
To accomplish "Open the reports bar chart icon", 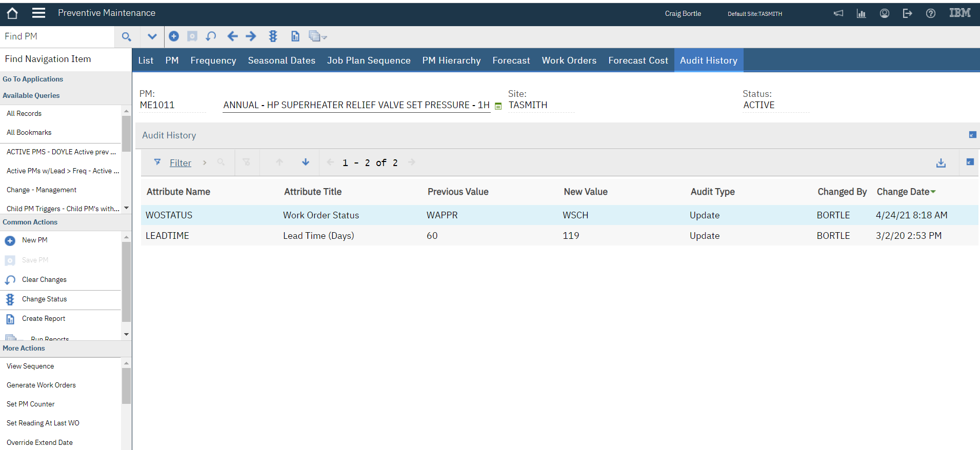I will (862, 13).
